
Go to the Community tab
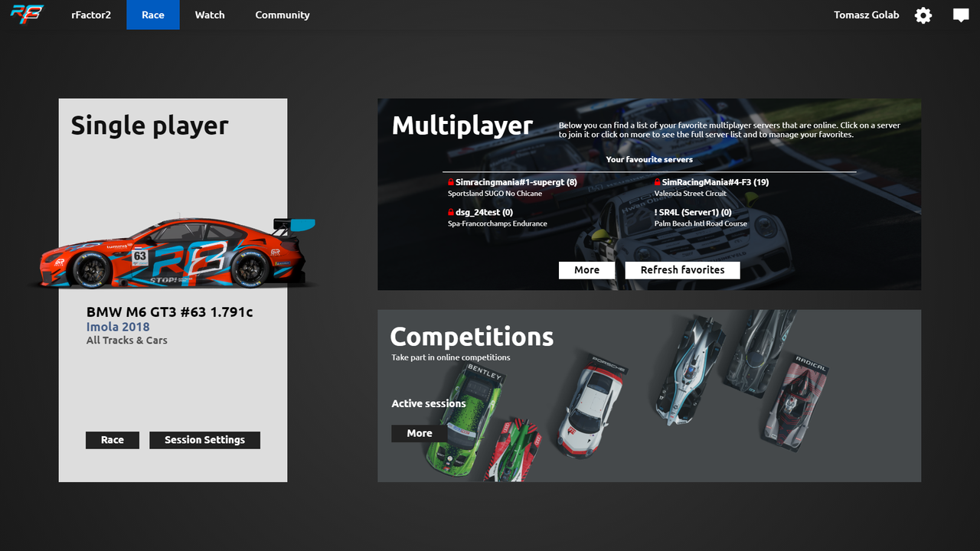tap(283, 15)
